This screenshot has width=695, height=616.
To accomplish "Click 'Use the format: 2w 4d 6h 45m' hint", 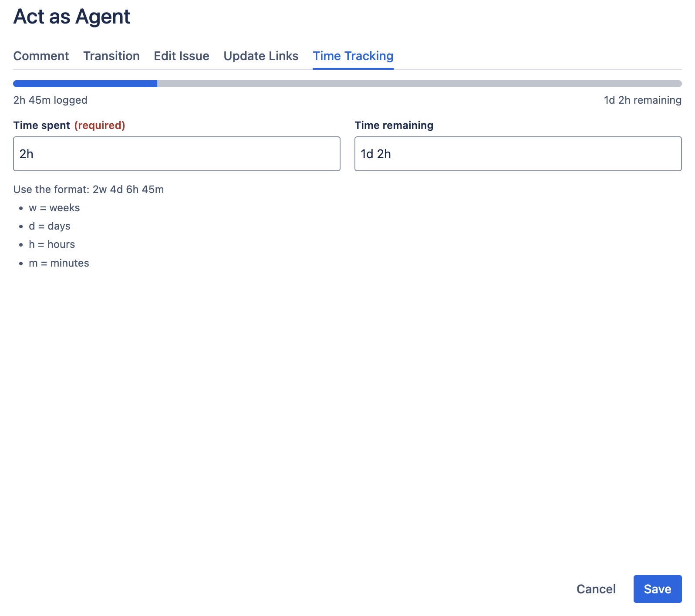I will [89, 190].
